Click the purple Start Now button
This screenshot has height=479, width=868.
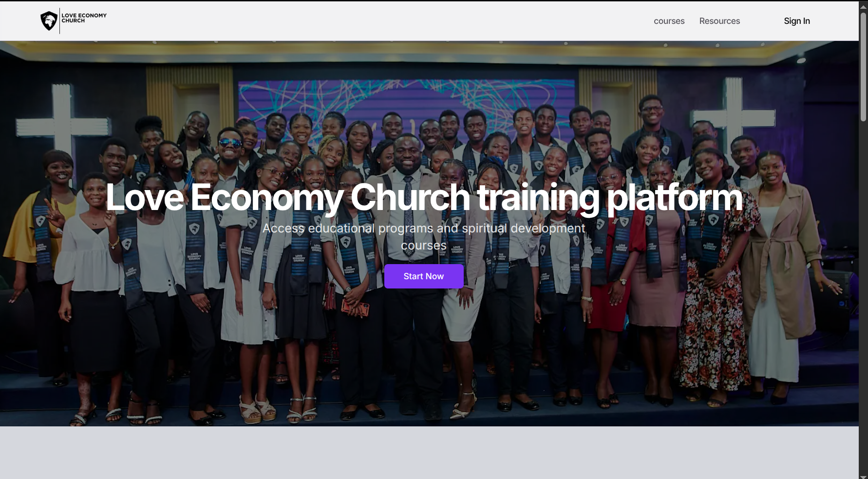pos(424,276)
